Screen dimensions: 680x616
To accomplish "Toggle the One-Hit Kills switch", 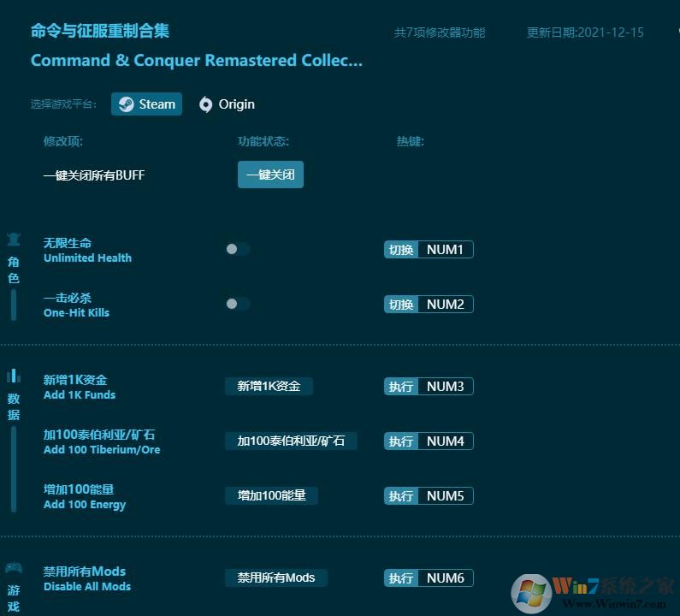I will [238, 304].
